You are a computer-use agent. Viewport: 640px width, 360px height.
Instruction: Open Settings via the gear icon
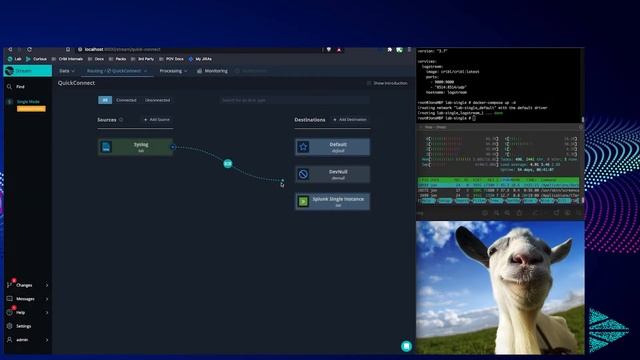[9, 326]
